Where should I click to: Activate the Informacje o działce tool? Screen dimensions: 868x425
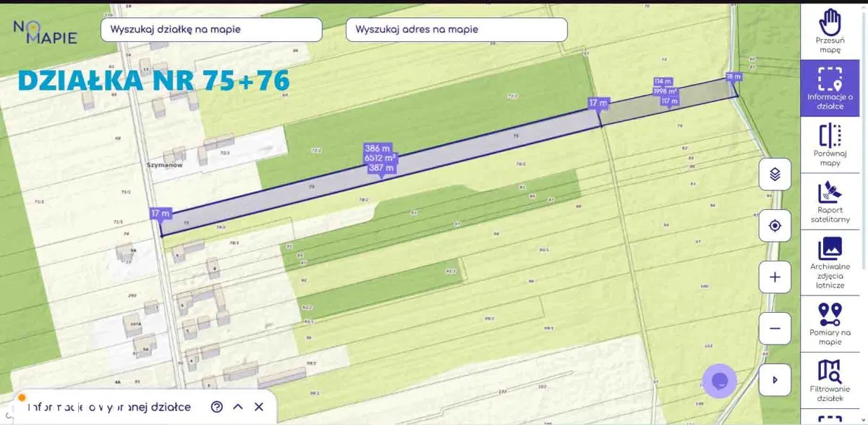click(x=830, y=88)
